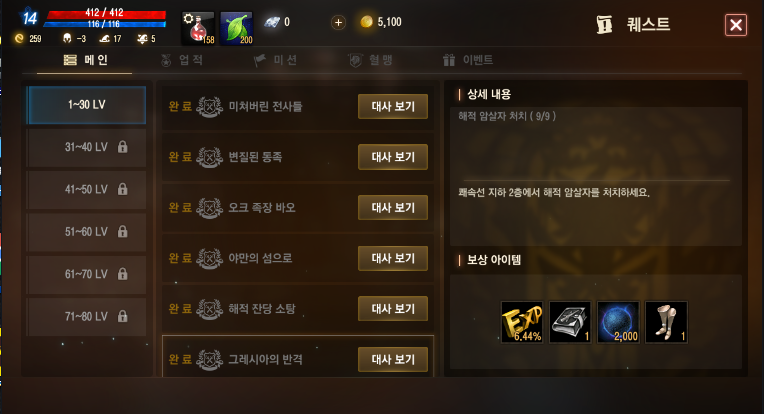Select the blue orb 2,000 reward
Screen dimensions: 764x414
click(618, 322)
